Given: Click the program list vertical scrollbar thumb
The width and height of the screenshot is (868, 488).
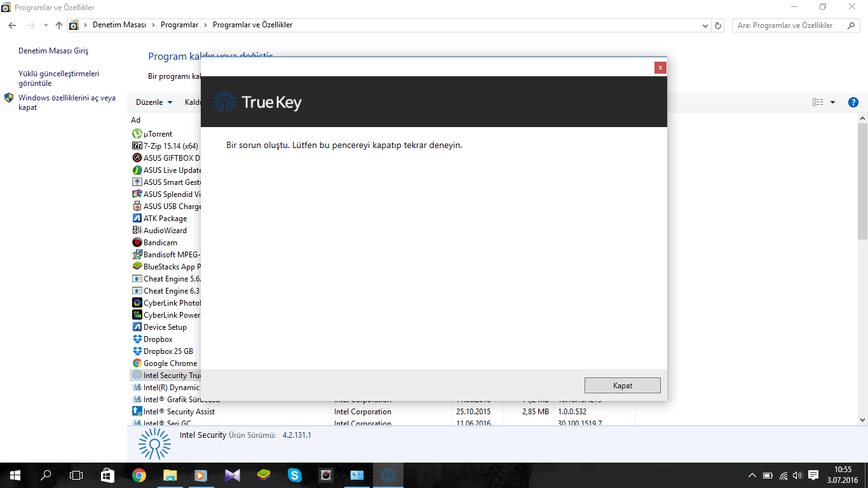Looking at the screenshot, I should pyautogui.click(x=862, y=181).
